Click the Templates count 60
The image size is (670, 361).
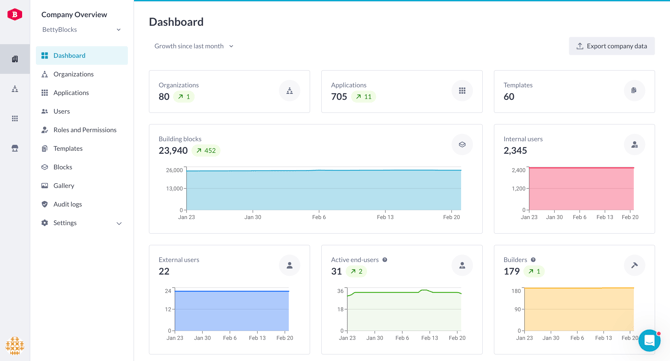[508, 97]
